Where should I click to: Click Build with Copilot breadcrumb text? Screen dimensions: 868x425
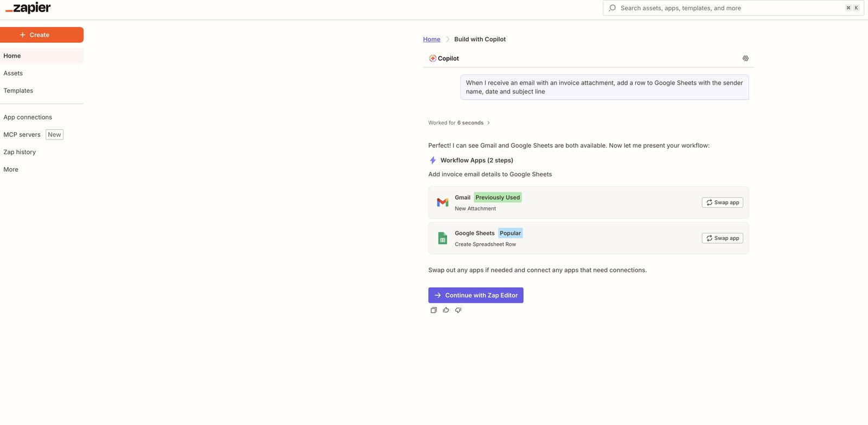480,39
